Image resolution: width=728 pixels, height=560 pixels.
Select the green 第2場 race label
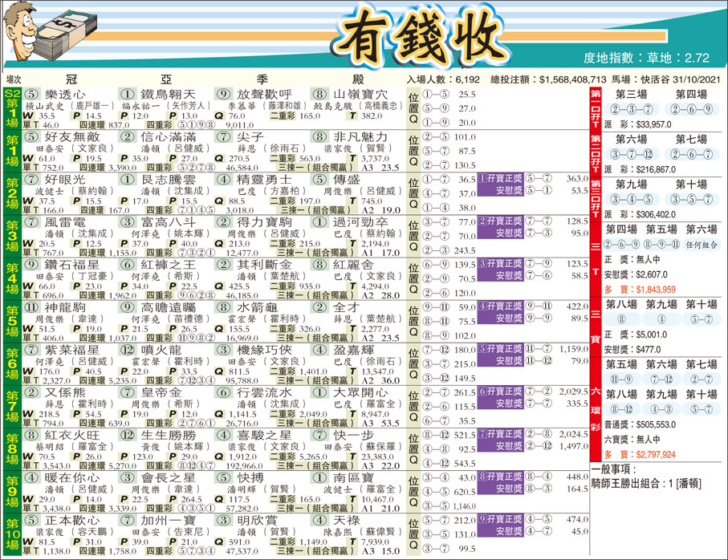click(x=12, y=193)
